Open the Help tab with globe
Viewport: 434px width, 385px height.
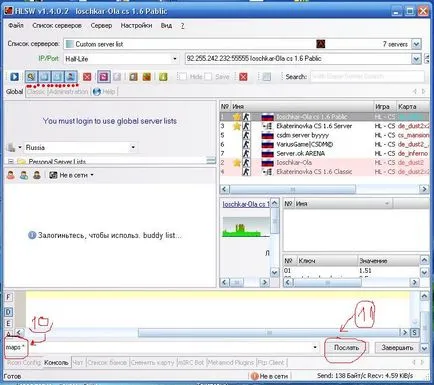point(105,92)
